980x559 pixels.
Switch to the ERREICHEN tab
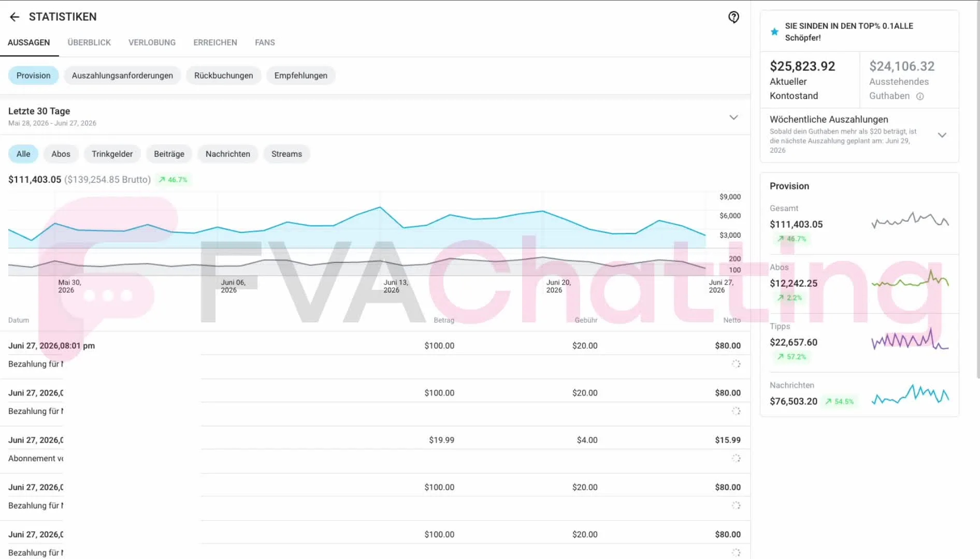point(215,42)
